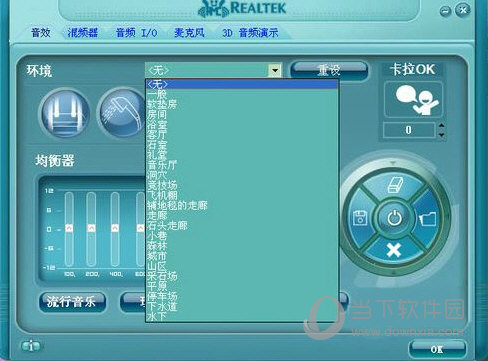Screen dimensions: 488x361
Task: Choose 洞穴 in environment list
Action: pyautogui.click(x=242, y=175)
